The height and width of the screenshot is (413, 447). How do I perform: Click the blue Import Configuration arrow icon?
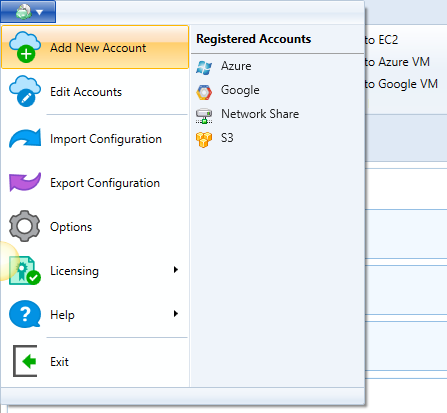coord(25,138)
